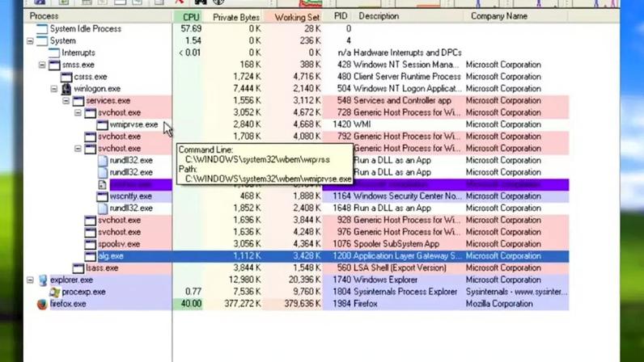Click the alg.exe process icon
The height and width of the screenshot is (362, 644).
pyautogui.click(x=90, y=256)
